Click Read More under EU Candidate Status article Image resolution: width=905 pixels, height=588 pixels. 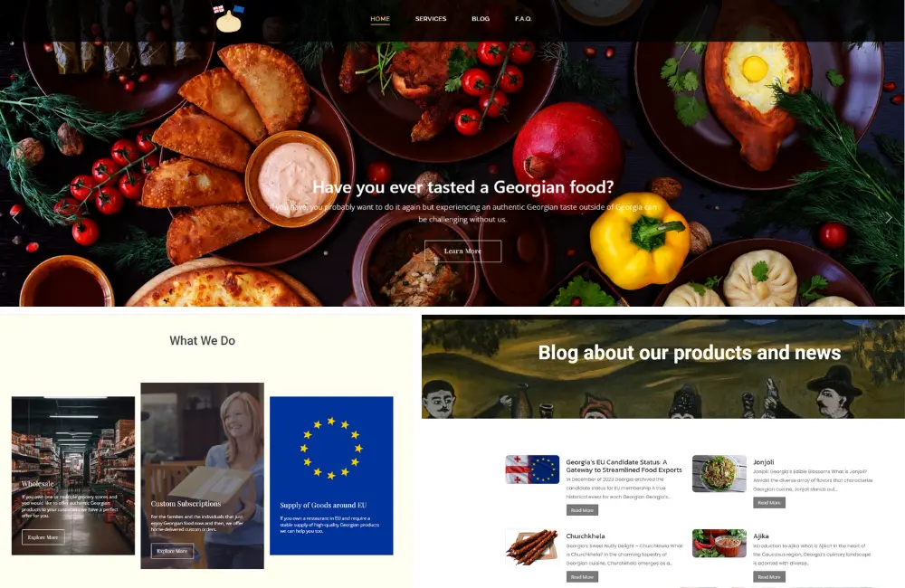[582, 510]
